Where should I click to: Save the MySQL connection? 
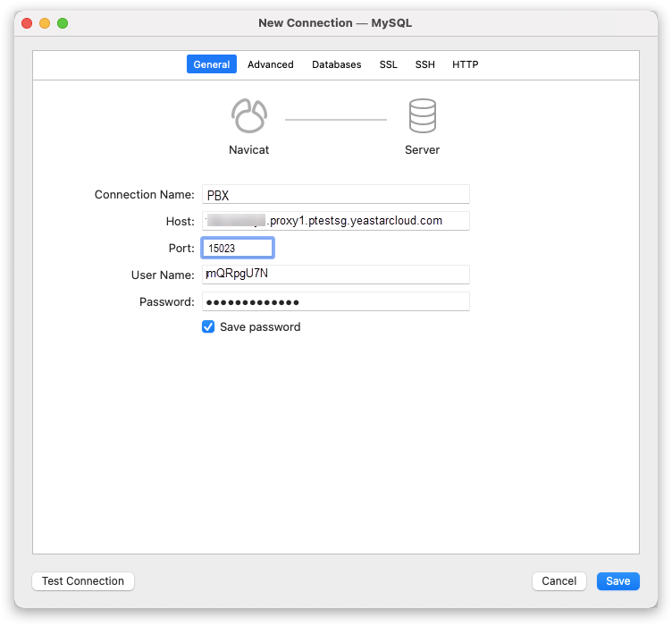point(617,581)
